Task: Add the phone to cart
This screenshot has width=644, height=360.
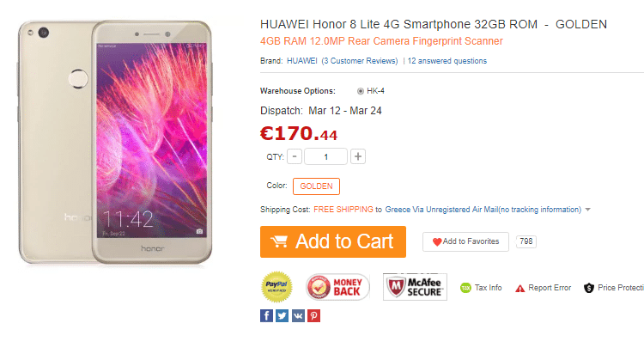Action: 333,241
